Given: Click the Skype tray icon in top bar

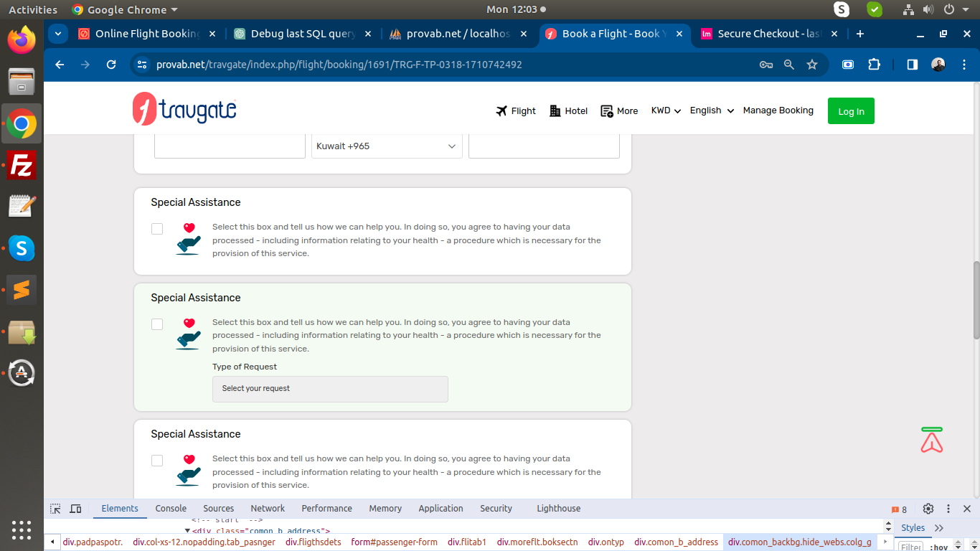Looking at the screenshot, I should pyautogui.click(x=842, y=9).
